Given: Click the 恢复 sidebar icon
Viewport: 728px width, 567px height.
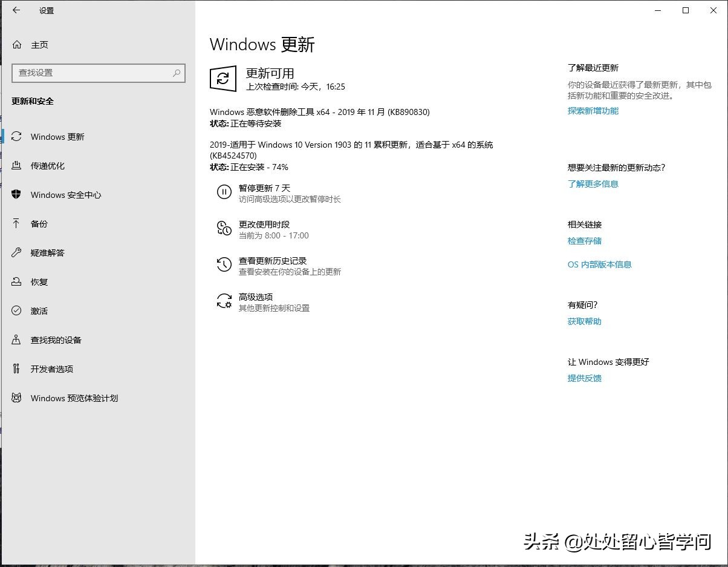Looking at the screenshot, I should coord(16,281).
